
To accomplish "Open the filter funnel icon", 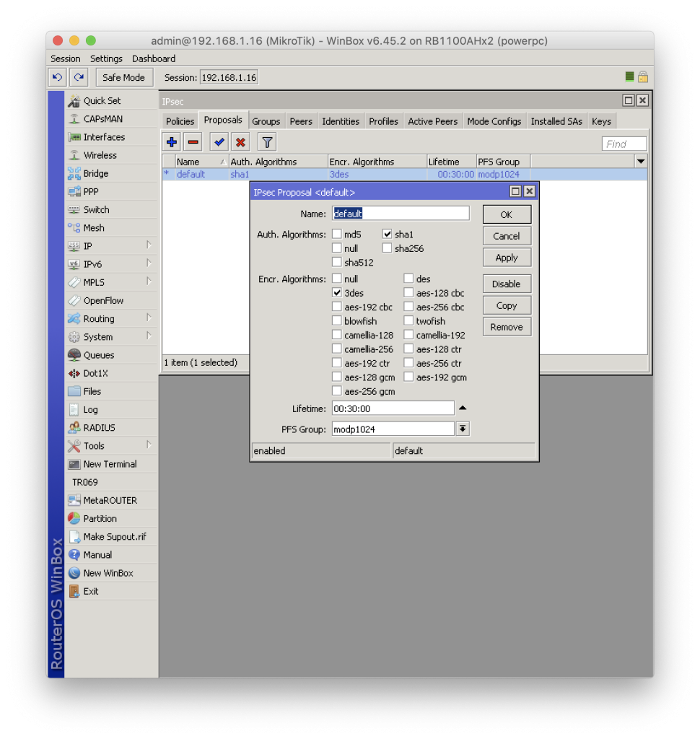I will (267, 142).
